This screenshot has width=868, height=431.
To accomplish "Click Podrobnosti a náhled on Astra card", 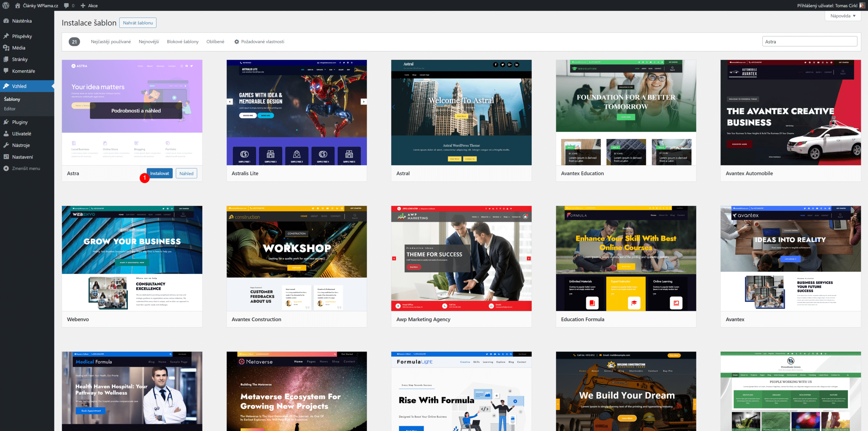I will click(x=136, y=111).
